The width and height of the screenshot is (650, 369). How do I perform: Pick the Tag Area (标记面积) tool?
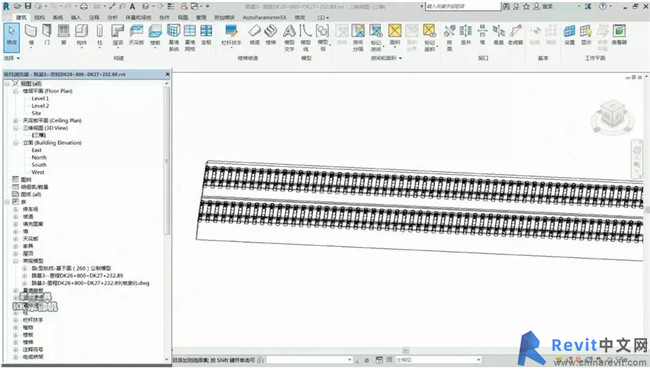[x=429, y=37]
